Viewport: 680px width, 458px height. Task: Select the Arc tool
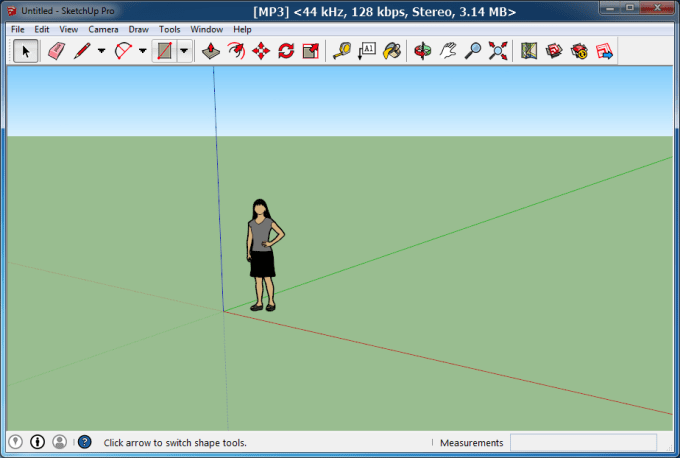point(123,51)
